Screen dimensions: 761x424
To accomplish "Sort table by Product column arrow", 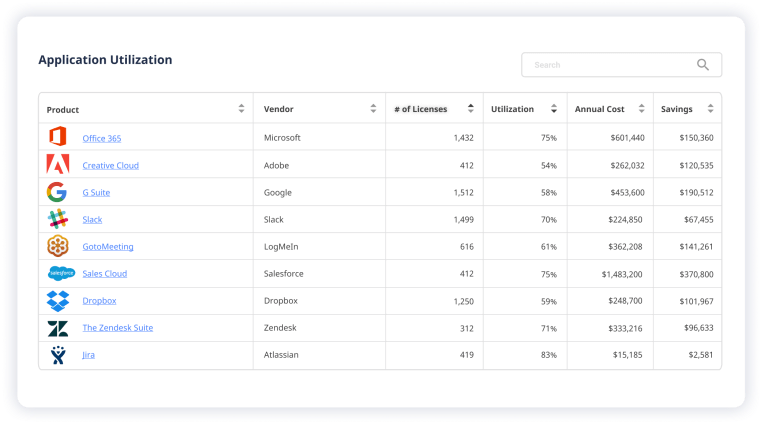I will point(241,109).
